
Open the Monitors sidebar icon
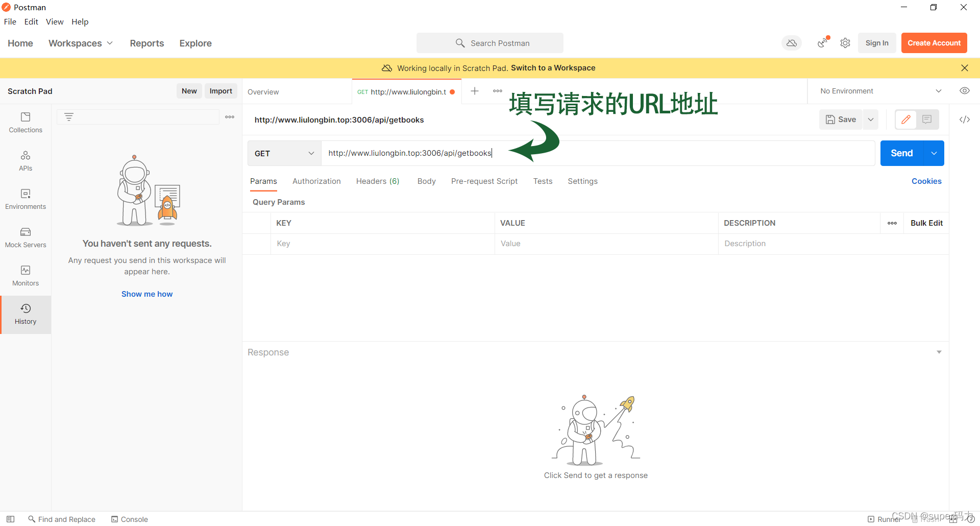coord(26,276)
